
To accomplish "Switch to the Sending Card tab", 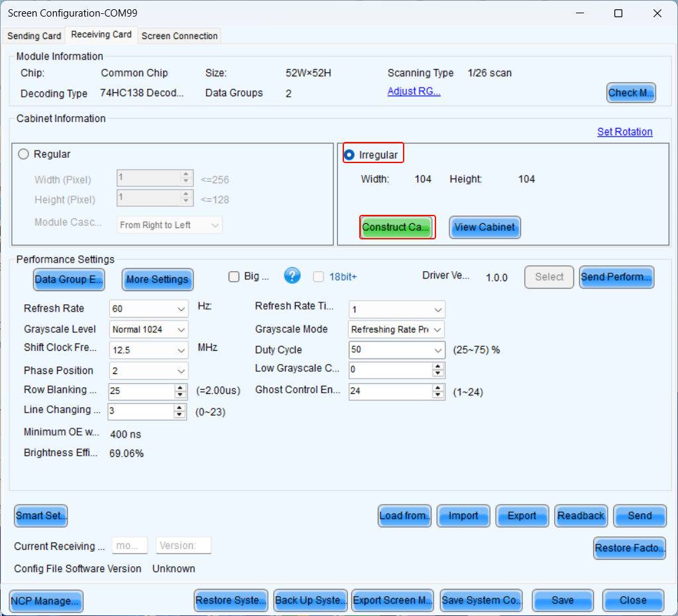I will point(34,36).
